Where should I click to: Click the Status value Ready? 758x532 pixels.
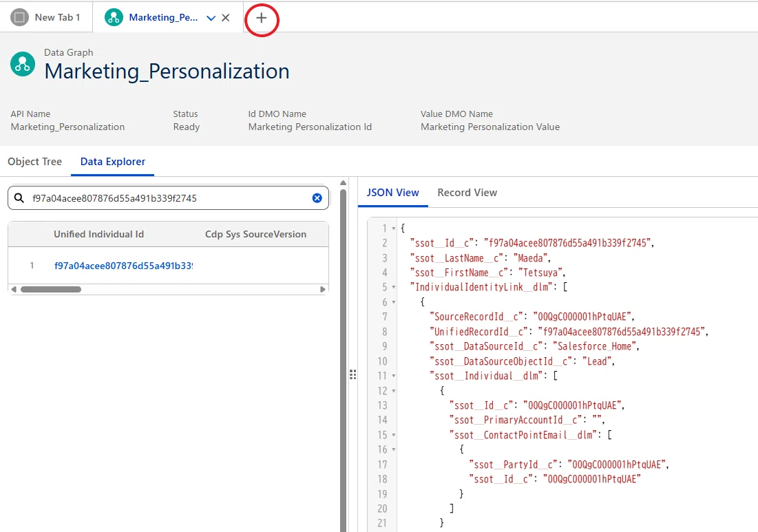[186, 127]
